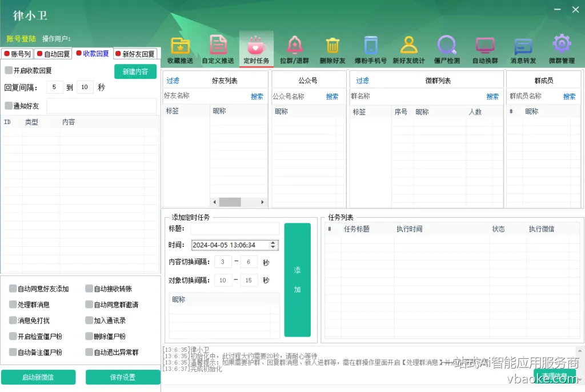Click the friend list scrollbar right arrow
Screen dimensions: 585x392
tap(263, 202)
